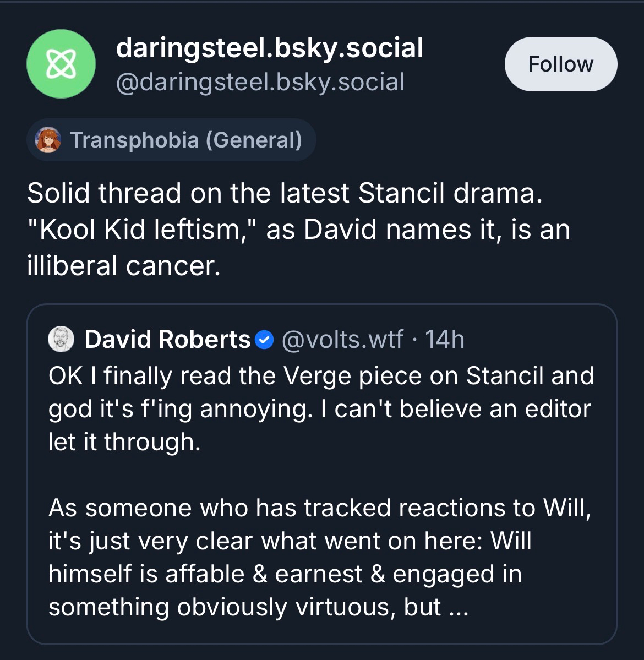The height and width of the screenshot is (660, 644).
Task: Click the "illiberal cancer." closing line
Action: (x=123, y=266)
